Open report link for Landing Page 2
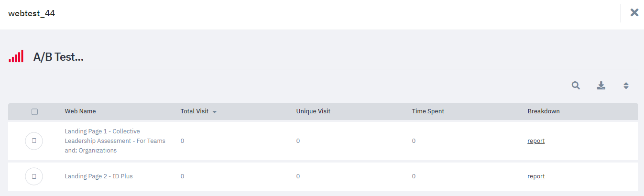This screenshot has width=644, height=196. coord(536,176)
